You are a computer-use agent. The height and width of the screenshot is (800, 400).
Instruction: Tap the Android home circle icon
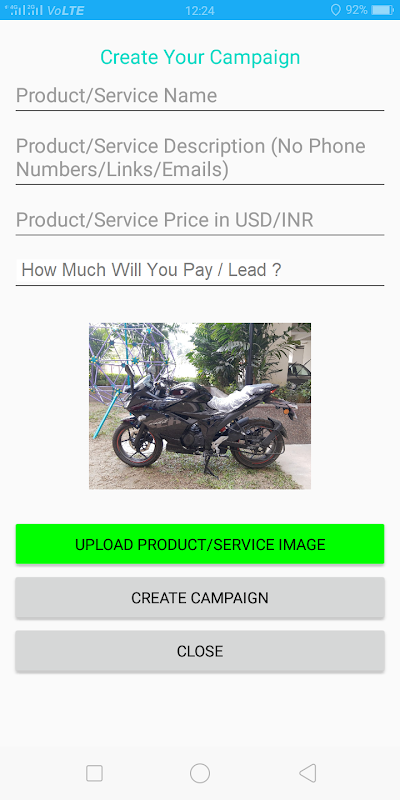pos(199,773)
